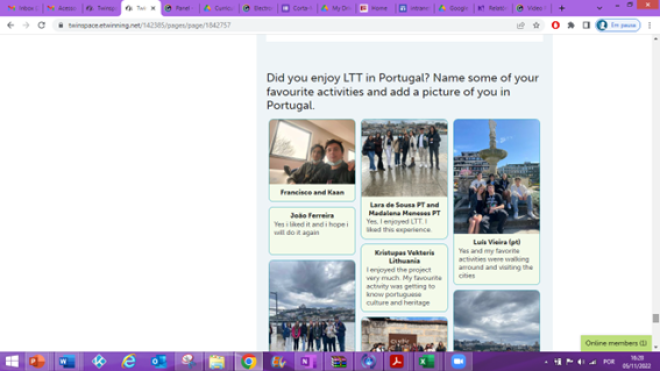Open the Em pausa profile button

618,25
